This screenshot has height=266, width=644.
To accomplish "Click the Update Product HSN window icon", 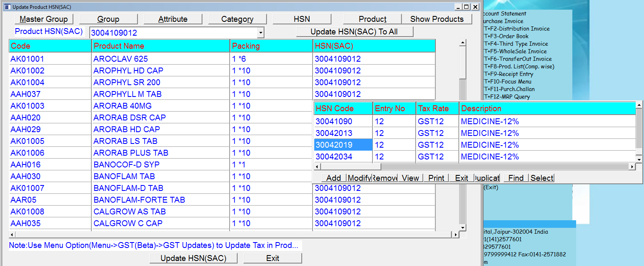I will (7, 7).
